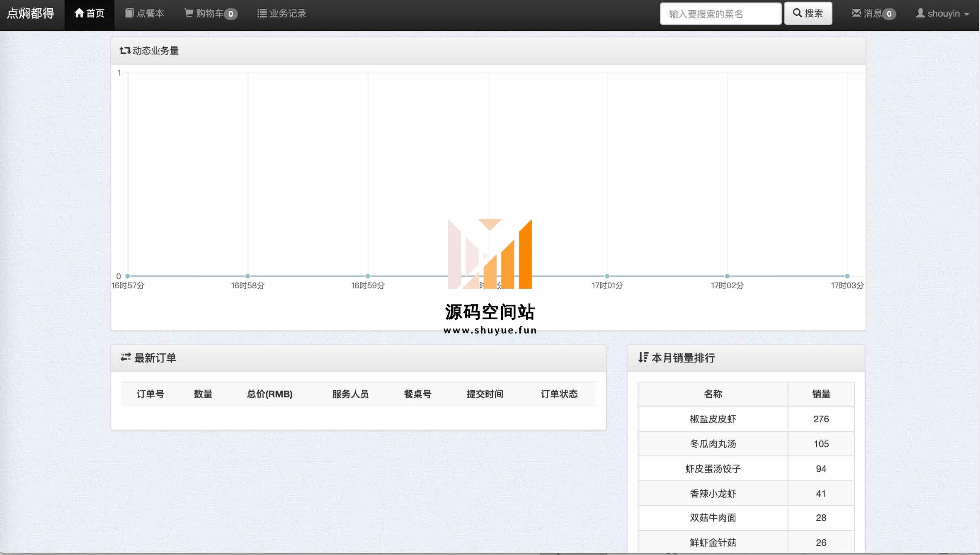Image resolution: width=980 pixels, height=555 pixels.
Task: Click the envelope icon beside 消息
Action: [x=856, y=13]
